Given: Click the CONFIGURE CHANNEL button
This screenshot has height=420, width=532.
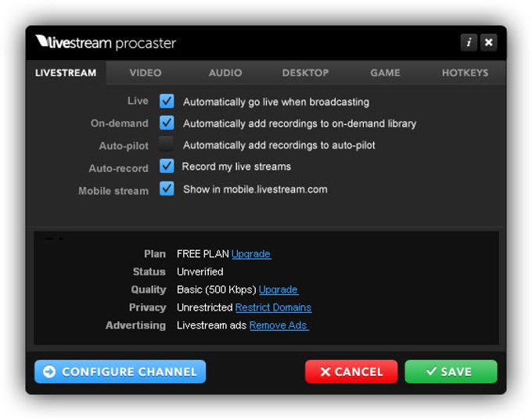Looking at the screenshot, I should (120, 372).
